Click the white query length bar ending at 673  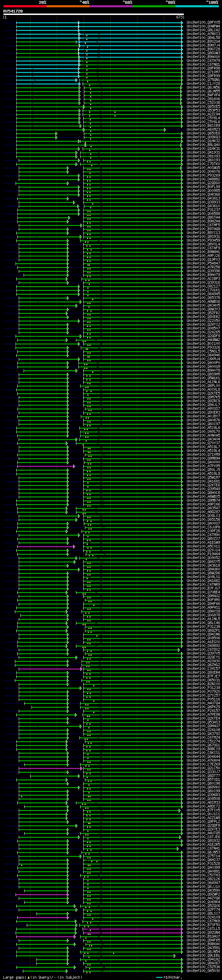93,15
